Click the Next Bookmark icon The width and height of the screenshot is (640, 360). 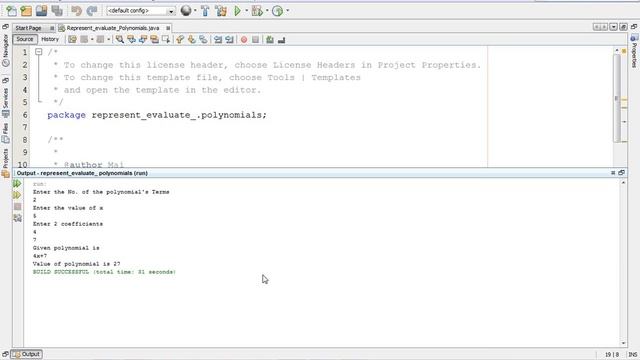click(x=191, y=40)
